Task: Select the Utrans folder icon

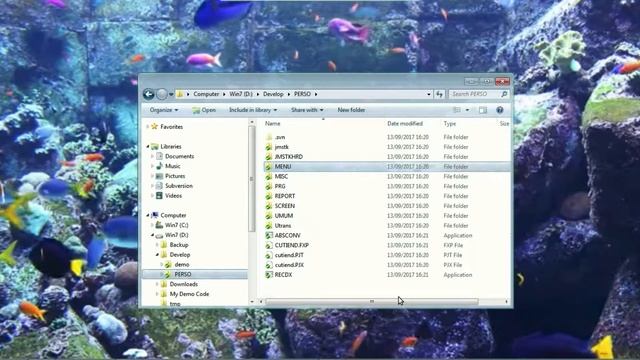Action: point(269,225)
